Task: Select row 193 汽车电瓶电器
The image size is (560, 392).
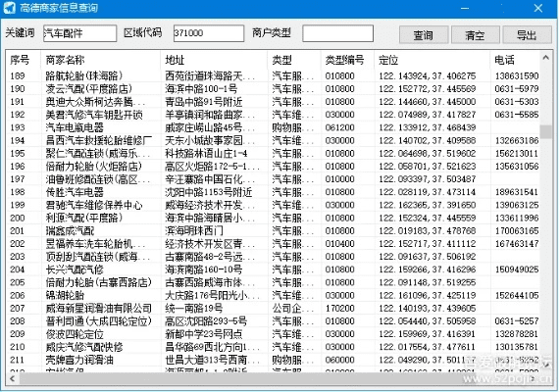Action: click(274, 127)
